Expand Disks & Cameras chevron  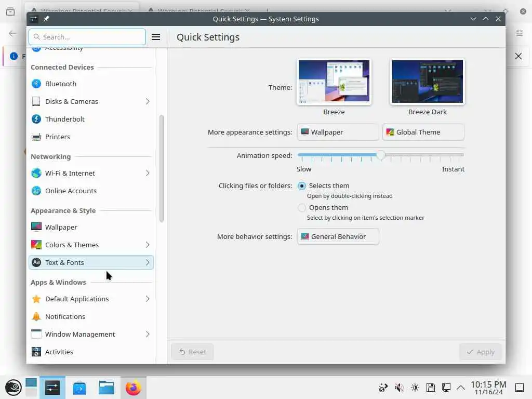148,101
